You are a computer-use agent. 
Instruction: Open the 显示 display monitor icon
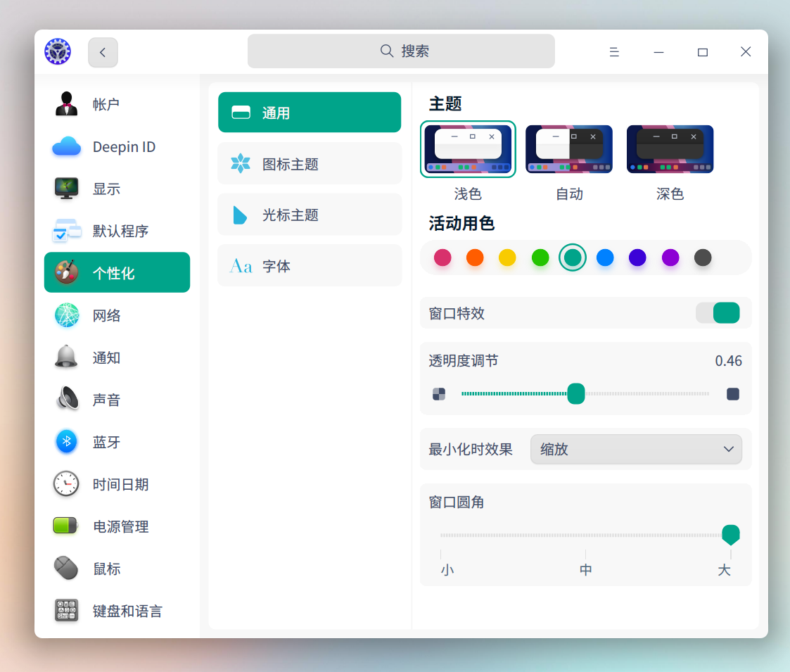point(67,189)
